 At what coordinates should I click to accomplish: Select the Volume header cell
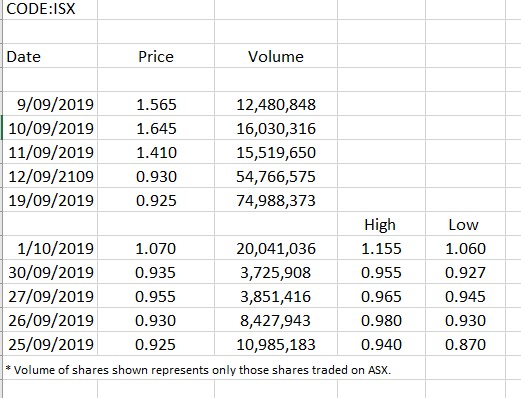pyautogui.click(x=276, y=56)
